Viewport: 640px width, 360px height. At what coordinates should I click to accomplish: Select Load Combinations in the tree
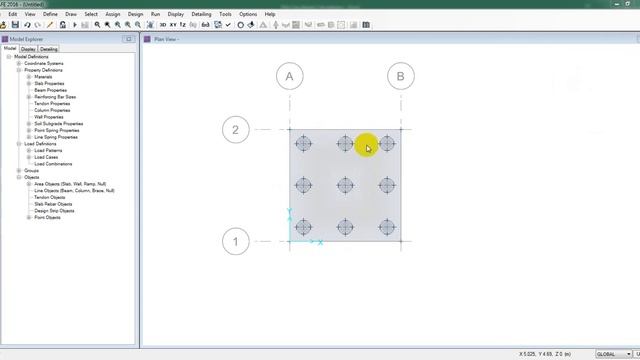[x=53, y=164]
